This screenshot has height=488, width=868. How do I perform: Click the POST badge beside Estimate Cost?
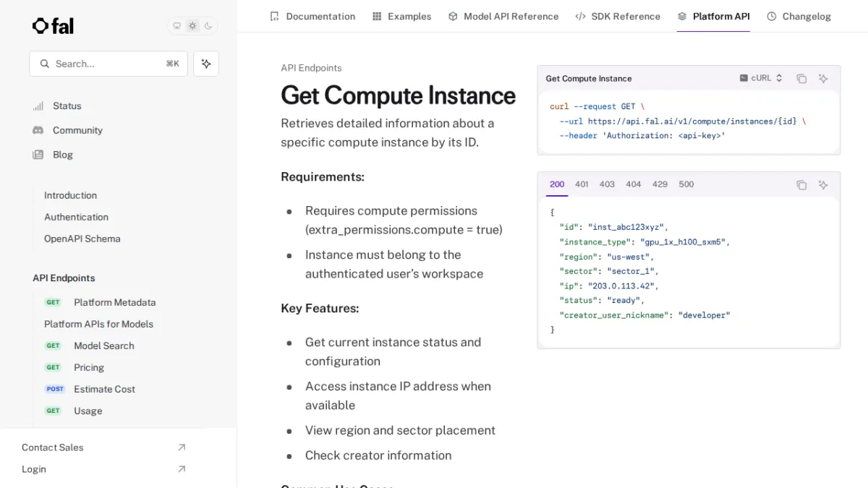click(x=55, y=389)
